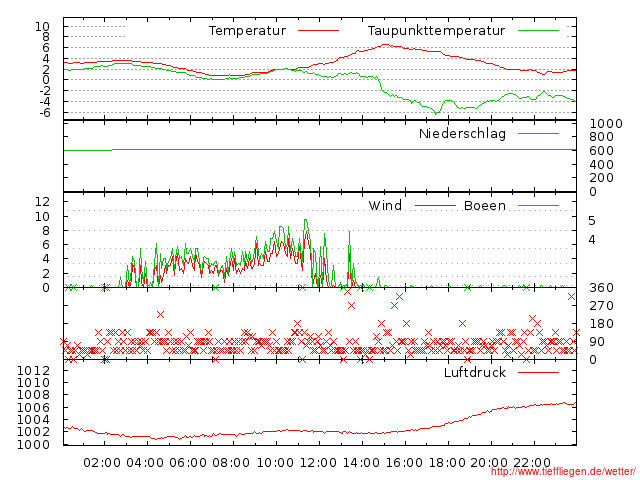
Task: Click the 360 wind direction axis value
Action: pos(602,288)
